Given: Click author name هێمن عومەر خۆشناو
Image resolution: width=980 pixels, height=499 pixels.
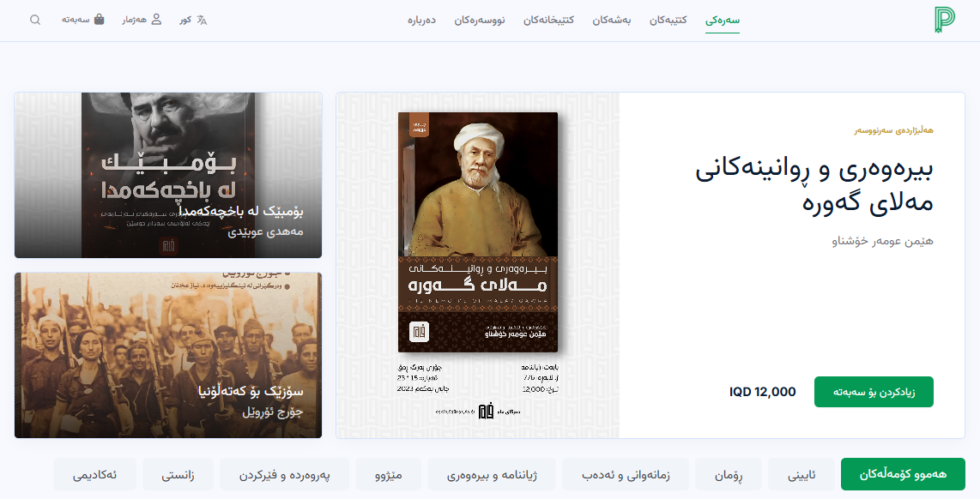Looking at the screenshot, I should click(x=882, y=241).
